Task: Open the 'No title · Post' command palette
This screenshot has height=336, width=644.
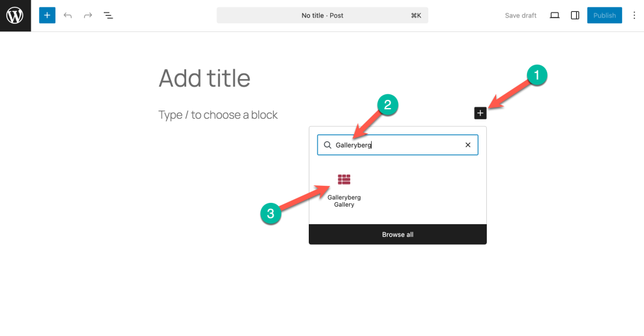Action: coord(322,15)
